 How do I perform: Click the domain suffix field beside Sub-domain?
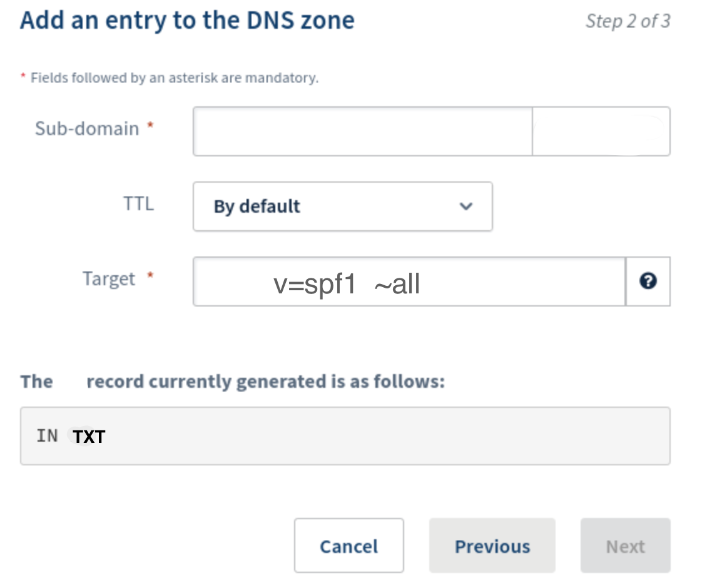(601, 131)
